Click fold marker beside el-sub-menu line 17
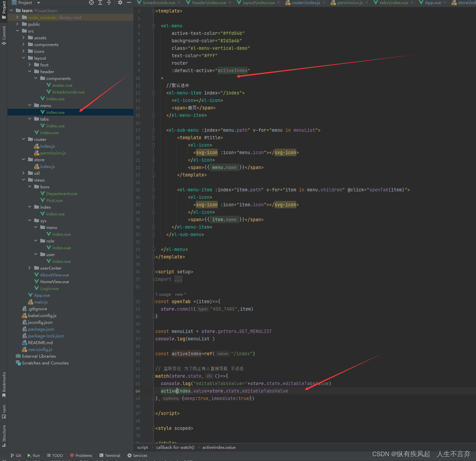476x461 pixels. point(153,130)
